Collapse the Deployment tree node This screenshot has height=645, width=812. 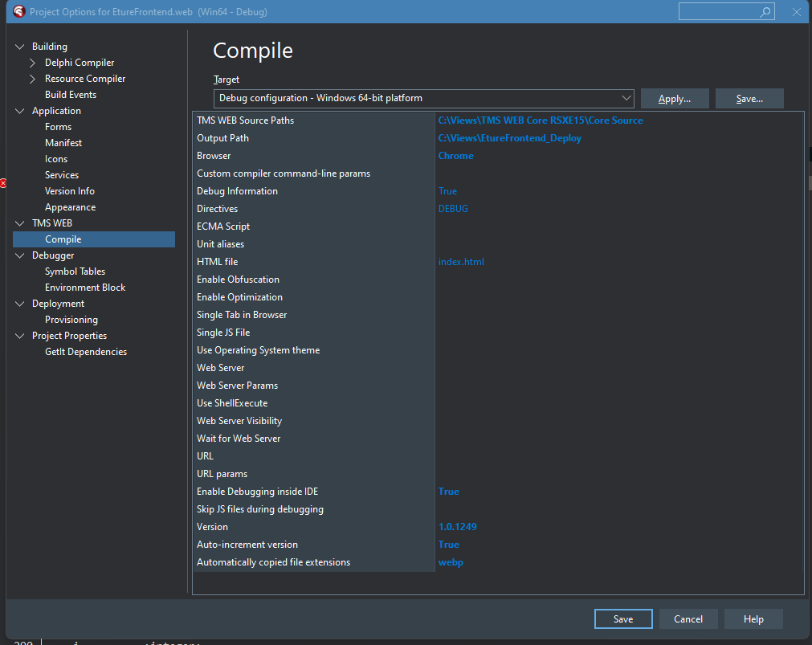pos(20,304)
